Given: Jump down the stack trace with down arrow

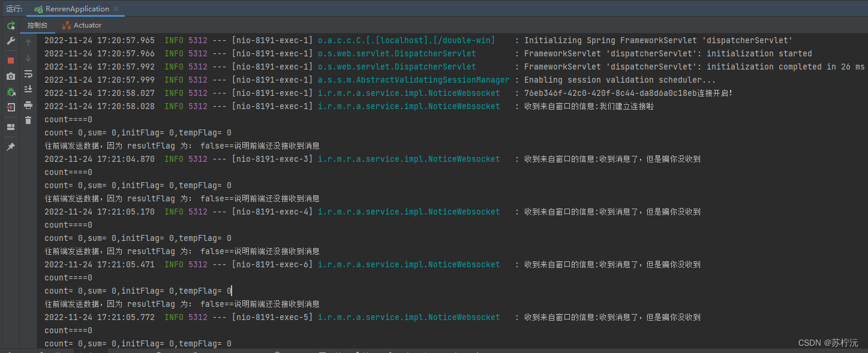Looking at the screenshot, I should [28, 58].
